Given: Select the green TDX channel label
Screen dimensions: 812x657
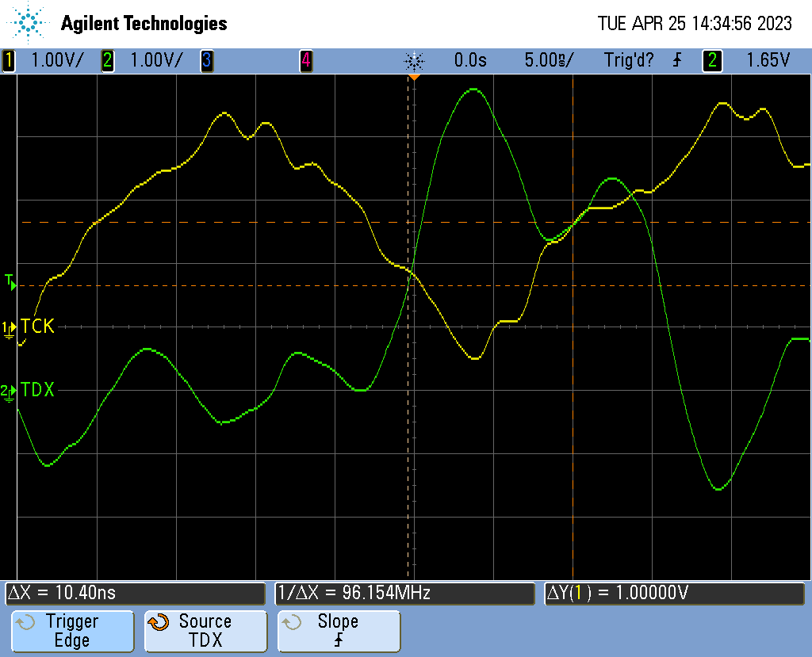Looking at the screenshot, I should tap(37, 389).
